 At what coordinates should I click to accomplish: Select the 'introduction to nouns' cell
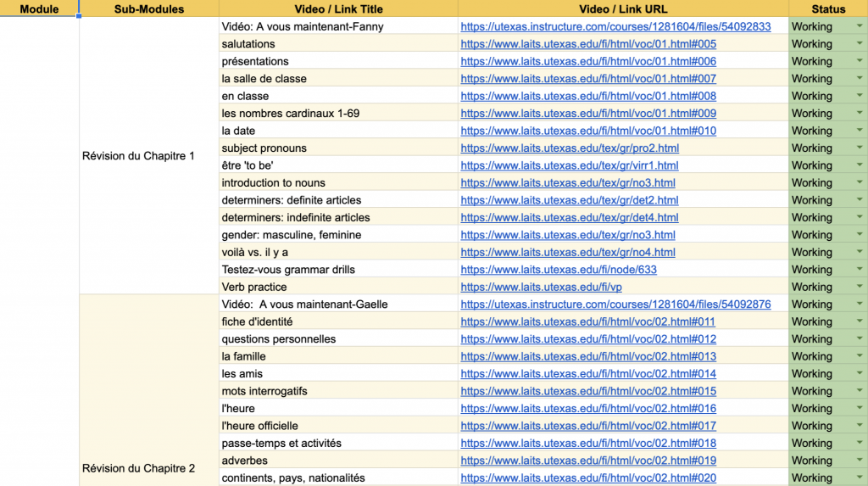(x=338, y=183)
